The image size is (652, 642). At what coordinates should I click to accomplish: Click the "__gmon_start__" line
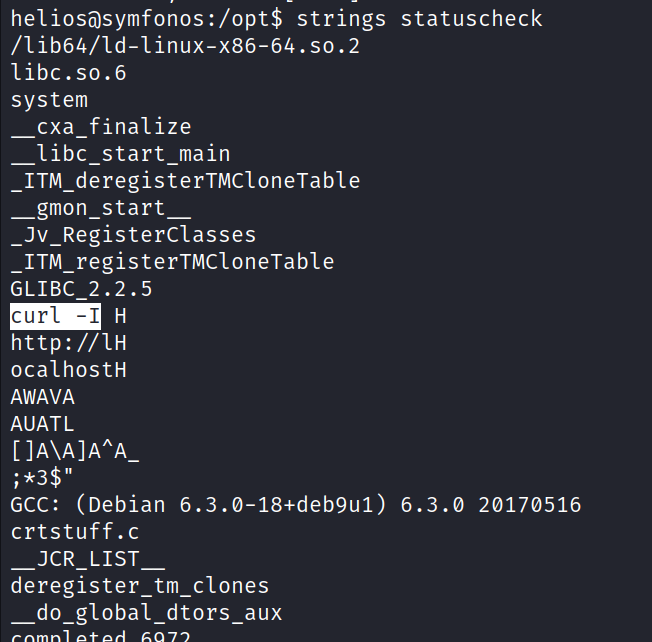[x=100, y=208]
